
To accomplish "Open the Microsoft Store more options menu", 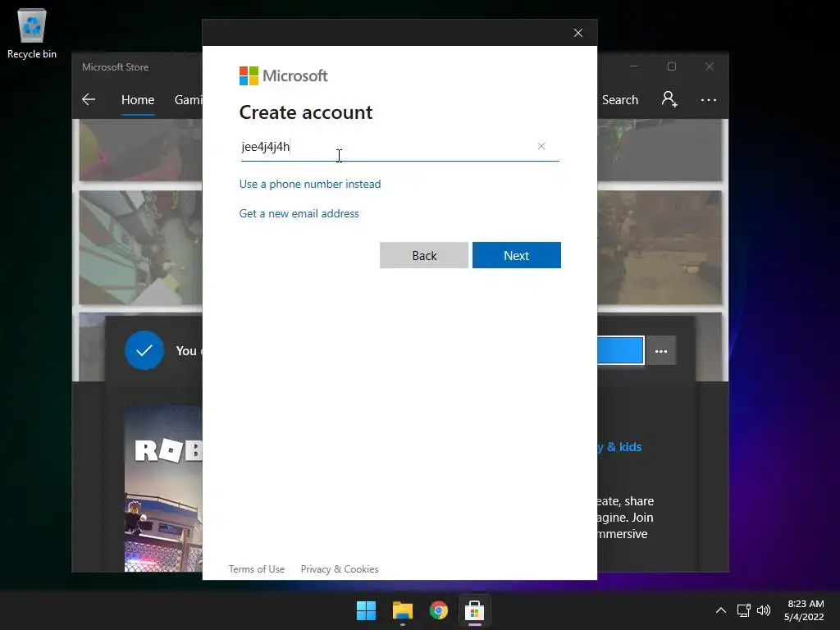I will tap(708, 99).
